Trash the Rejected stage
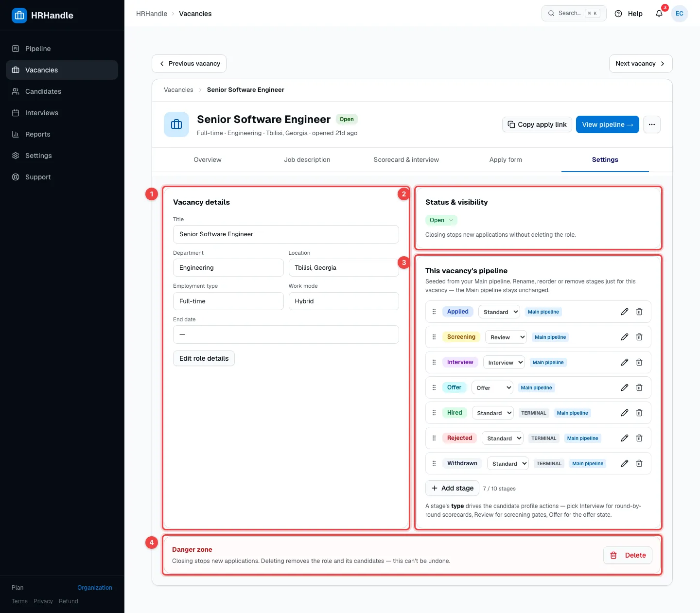 (x=639, y=438)
